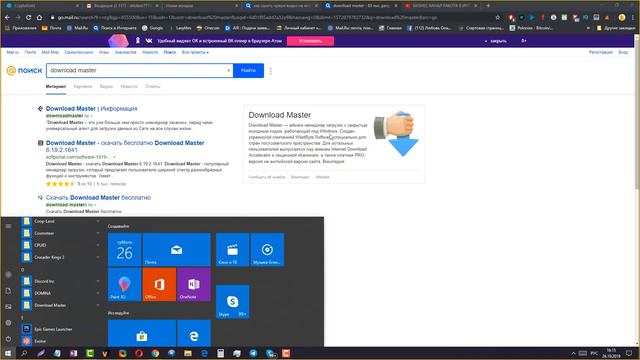Clear the search field with the X
This screenshot has height=360, width=640.
tap(229, 70)
